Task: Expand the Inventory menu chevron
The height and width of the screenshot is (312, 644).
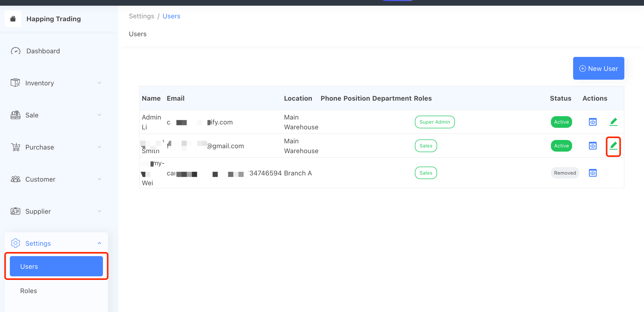Action: coord(100,83)
